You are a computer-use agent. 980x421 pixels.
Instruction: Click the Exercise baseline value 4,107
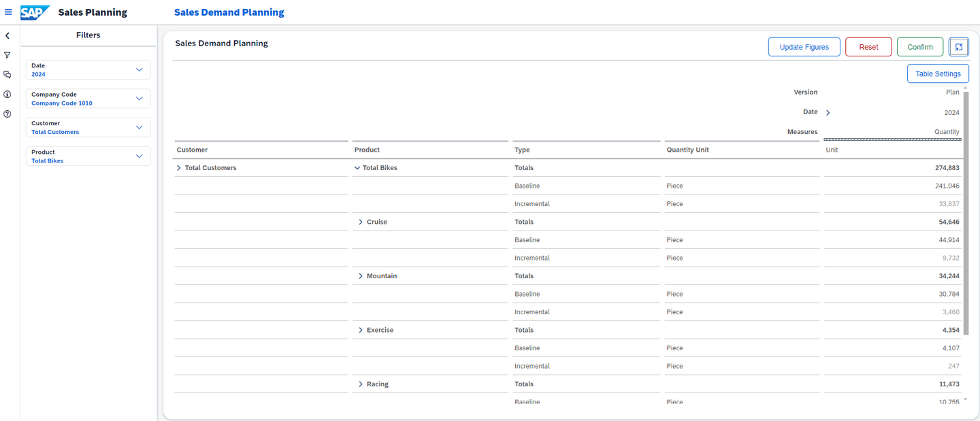coord(951,348)
